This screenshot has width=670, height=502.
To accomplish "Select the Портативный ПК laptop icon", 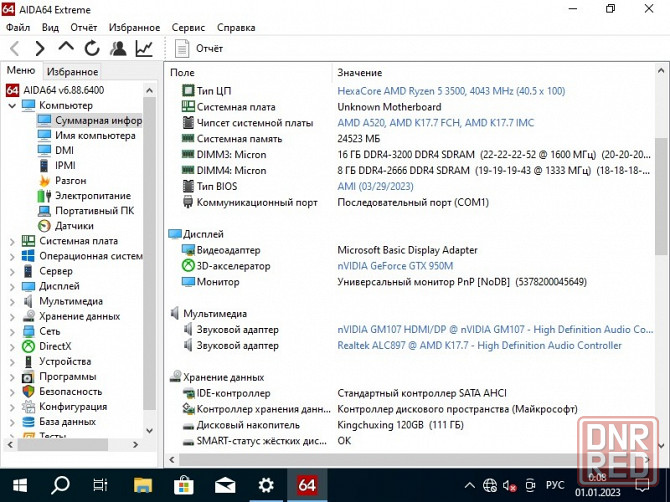I will pyautogui.click(x=44, y=211).
